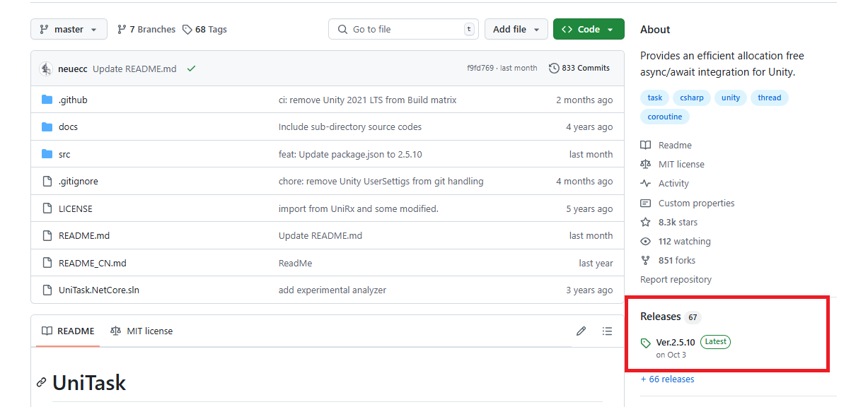Click the pencil edit README icon
The width and height of the screenshot is (868, 407).
coord(581,331)
